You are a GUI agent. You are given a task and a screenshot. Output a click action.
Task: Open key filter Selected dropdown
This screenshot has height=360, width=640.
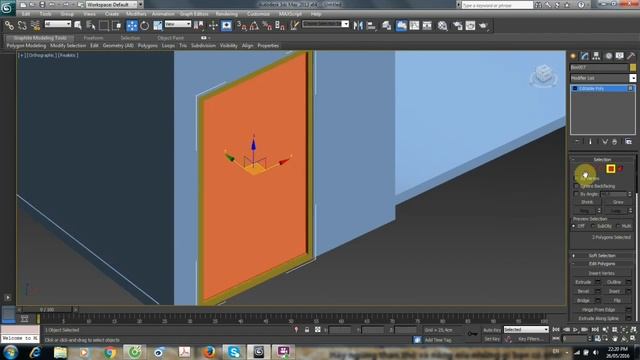pyautogui.click(x=526, y=329)
